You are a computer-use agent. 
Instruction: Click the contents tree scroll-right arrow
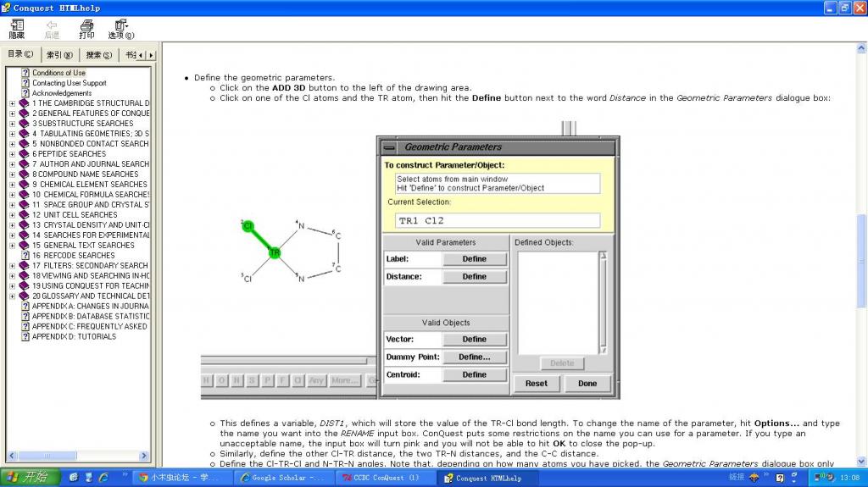pos(144,456)
